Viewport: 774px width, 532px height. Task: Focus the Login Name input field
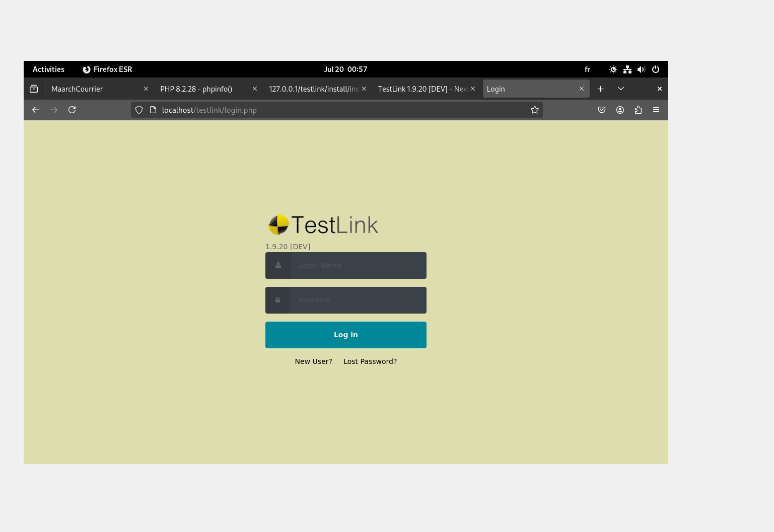(x=358, y=265)
